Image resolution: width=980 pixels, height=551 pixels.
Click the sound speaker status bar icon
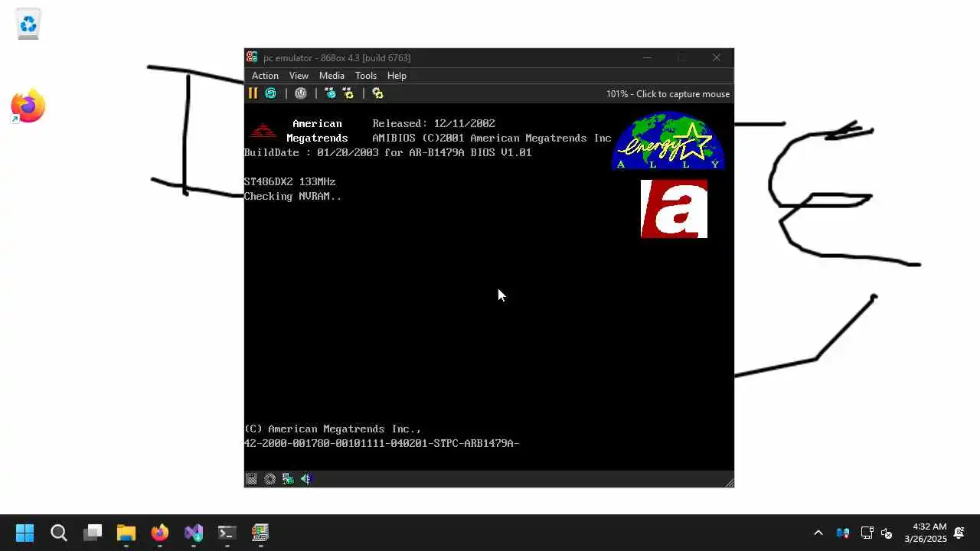tap(306, 479)
